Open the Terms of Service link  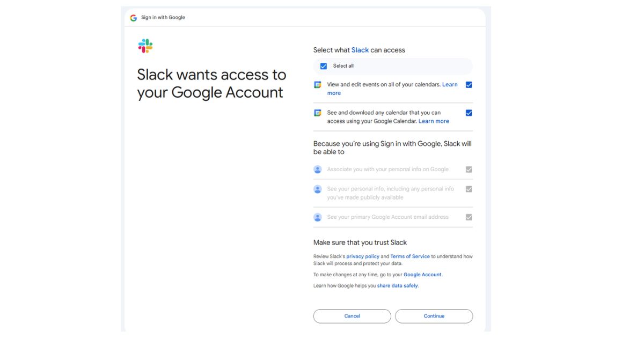tap(410, 256)
